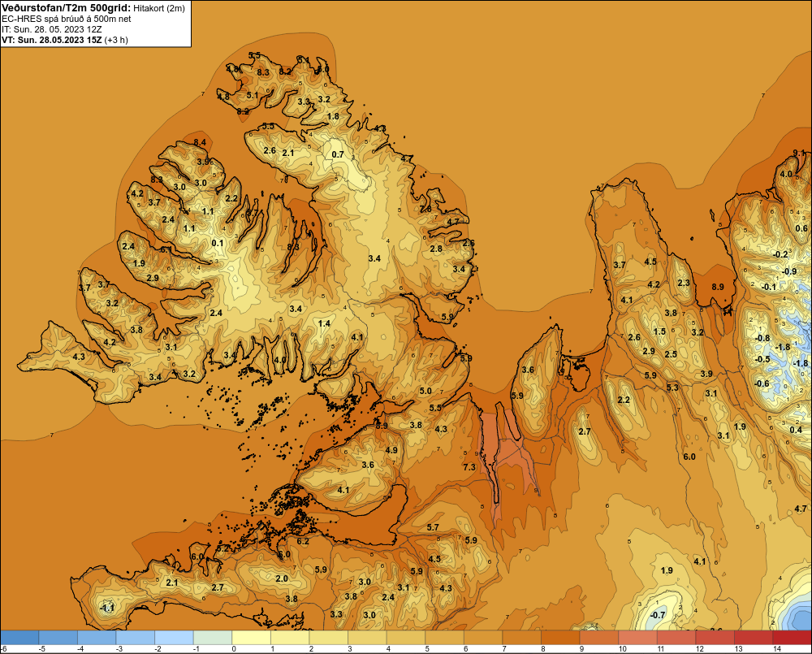Click the temperature value -0.8 on the map
Image resolution: width=812 pixels, height=654 pixels.
762,339
